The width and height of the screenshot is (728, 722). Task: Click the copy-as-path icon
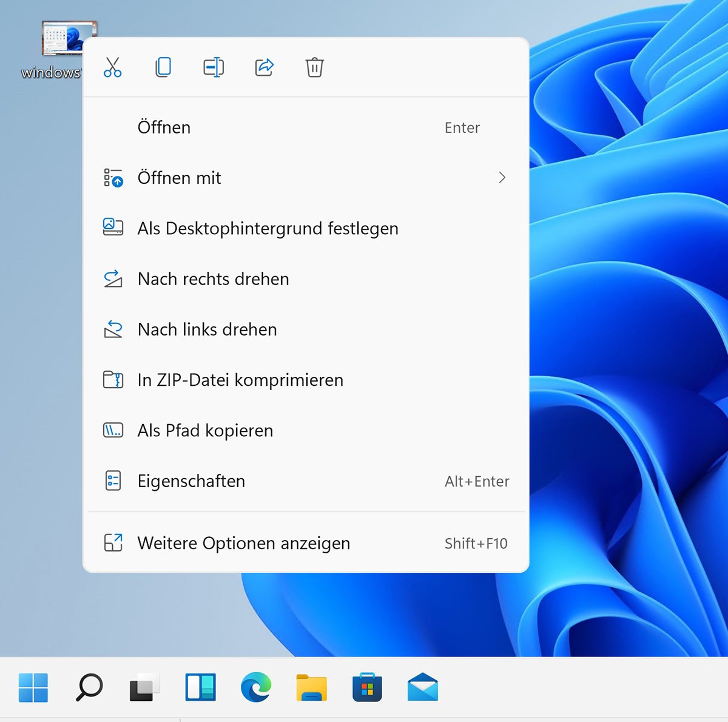[113, 430]
